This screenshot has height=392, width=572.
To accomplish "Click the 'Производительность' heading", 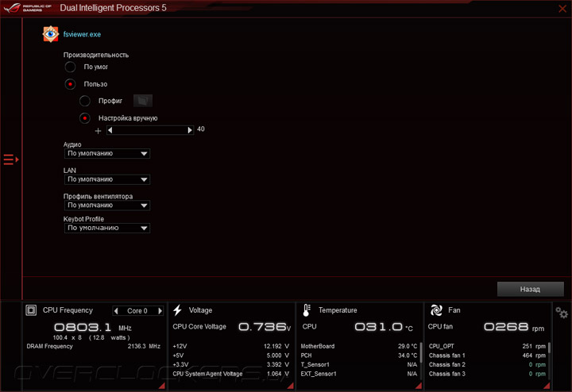I will (x=96, y=55).
